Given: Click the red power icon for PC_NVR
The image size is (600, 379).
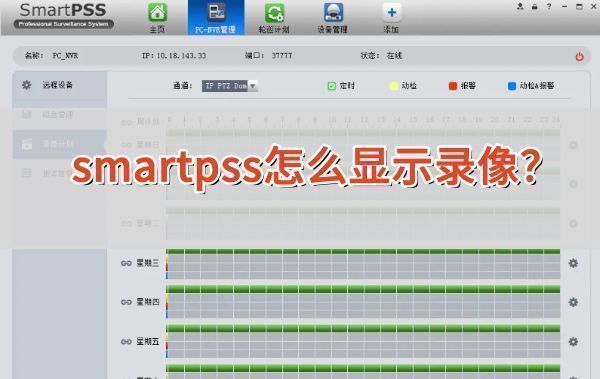Looking at the screenshot, I should click(579, 57).
